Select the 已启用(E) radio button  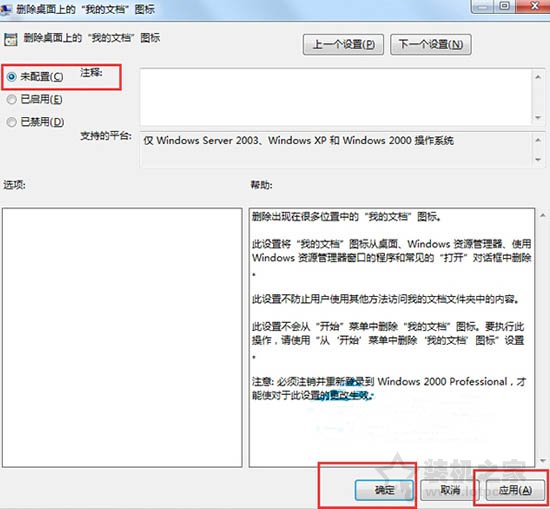tap(12, 100)
